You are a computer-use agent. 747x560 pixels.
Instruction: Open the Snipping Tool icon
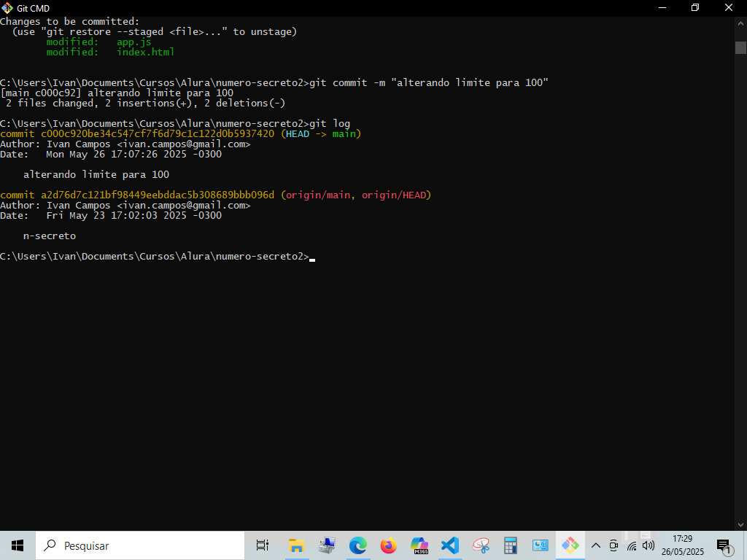coord(481,545)
